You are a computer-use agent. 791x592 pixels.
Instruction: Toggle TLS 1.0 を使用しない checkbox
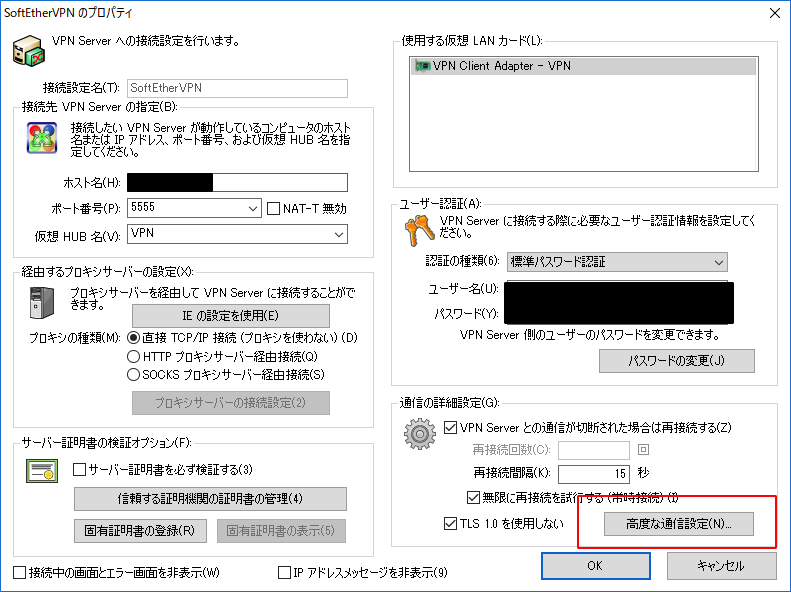(x=450, y=523)
